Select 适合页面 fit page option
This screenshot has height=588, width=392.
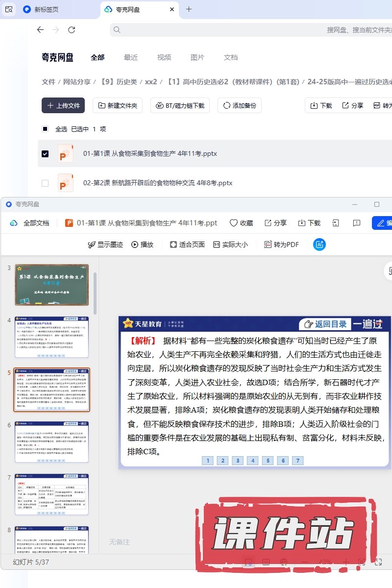click(187, 245)
